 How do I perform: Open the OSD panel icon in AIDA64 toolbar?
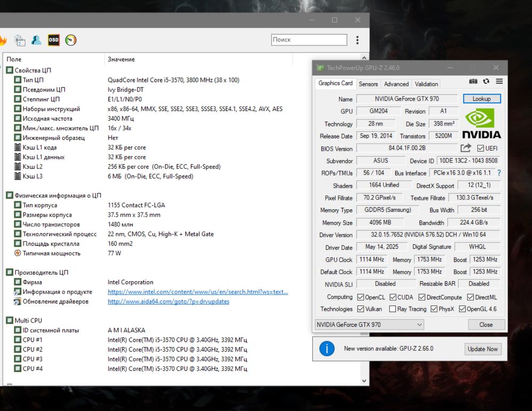[x=54, y=40]
